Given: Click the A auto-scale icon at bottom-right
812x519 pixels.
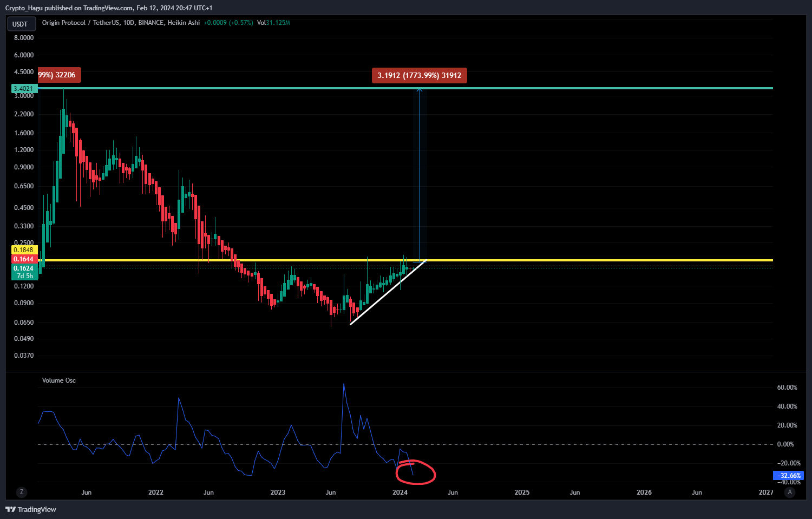Looking at the screenshot, I should pyautogui.click(x=790, y=492).
